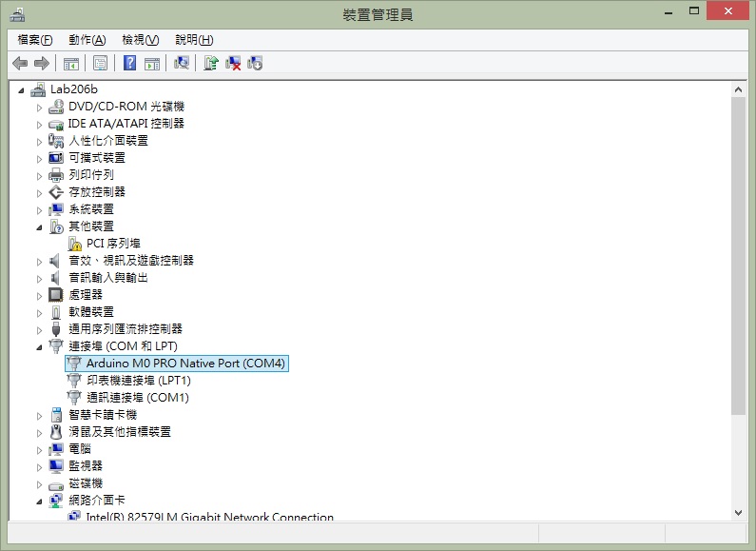Click the Lab206b computer icon
The image size is (756, 551).
(x=38, y=89)
